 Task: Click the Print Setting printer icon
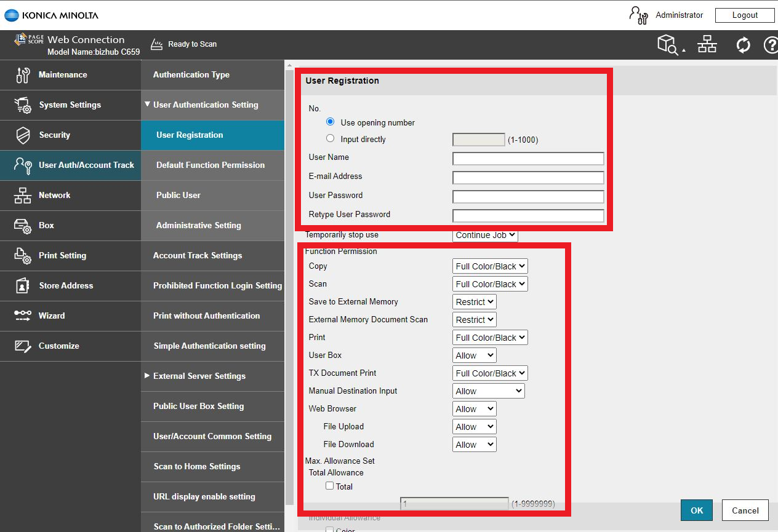(x=23, y=256)
